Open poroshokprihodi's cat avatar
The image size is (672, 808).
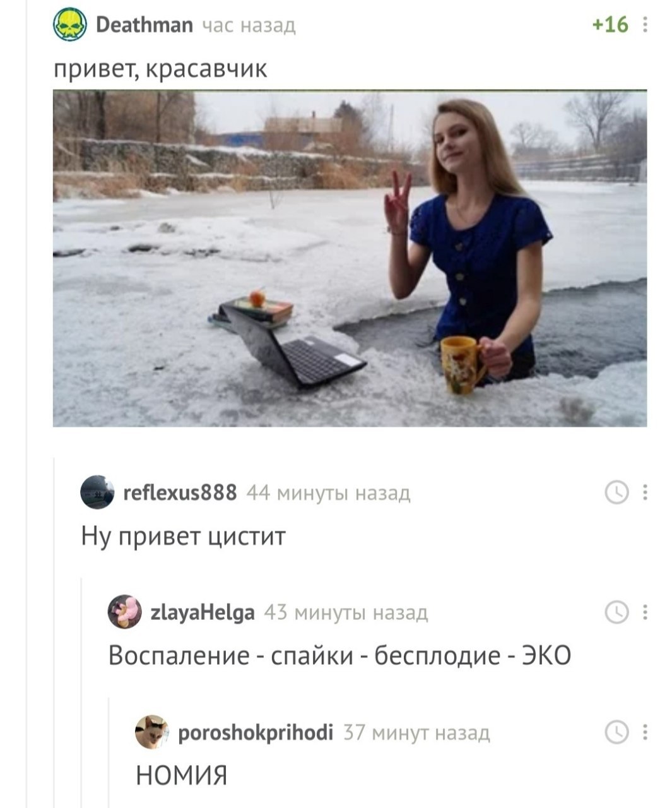[x=151, y=732]
